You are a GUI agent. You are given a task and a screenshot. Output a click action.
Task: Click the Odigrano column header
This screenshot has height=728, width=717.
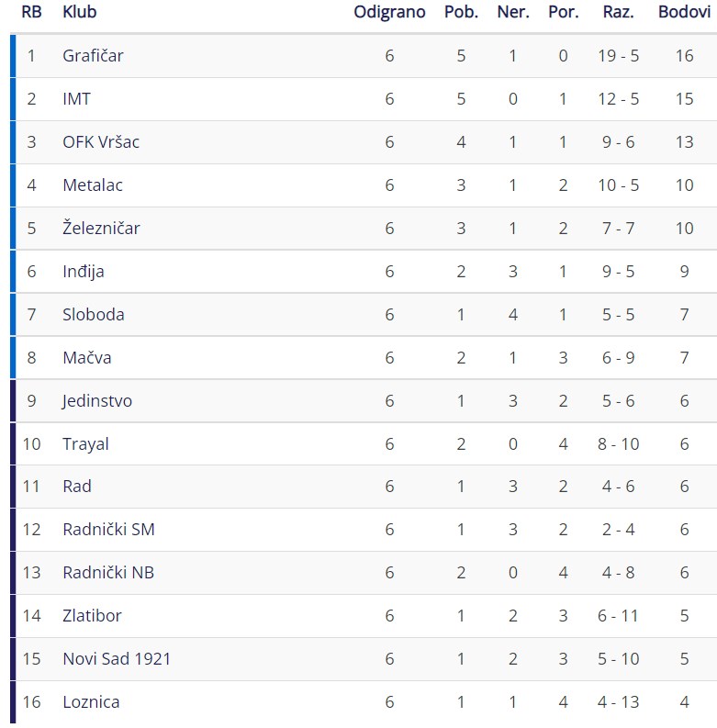point(389,13)
